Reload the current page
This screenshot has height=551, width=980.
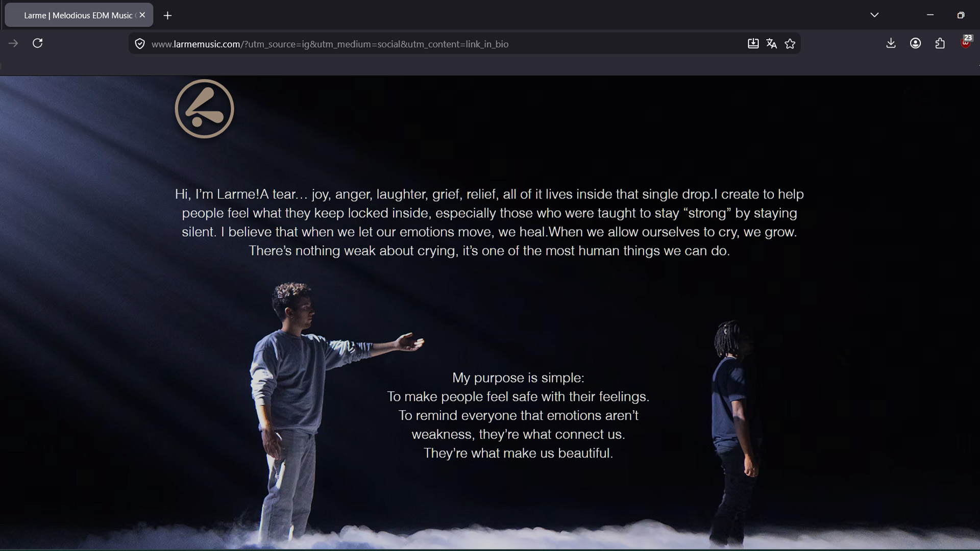tap(38, 43)
